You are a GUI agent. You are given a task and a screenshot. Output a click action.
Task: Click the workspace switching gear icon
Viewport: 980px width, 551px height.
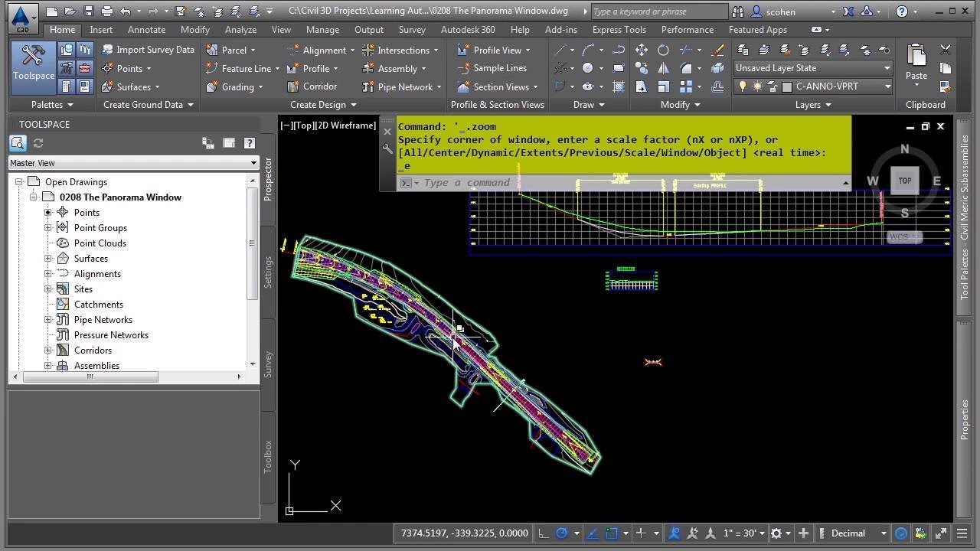tap(776, 533)
